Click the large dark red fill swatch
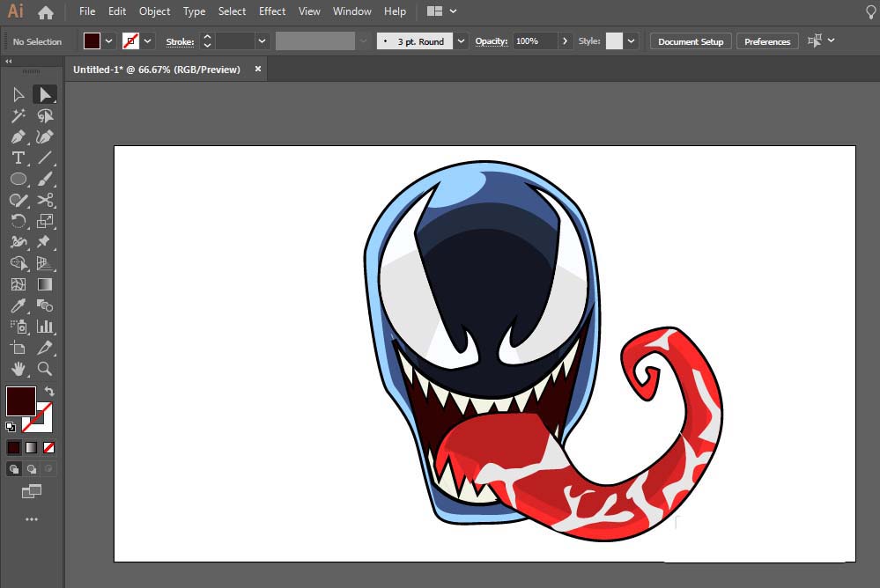The height and width of the screenshot is (588, 880). [20, 401]
